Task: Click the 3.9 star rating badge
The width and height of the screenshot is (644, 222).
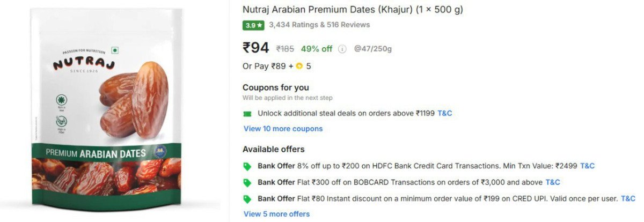Action: (253, 25)
